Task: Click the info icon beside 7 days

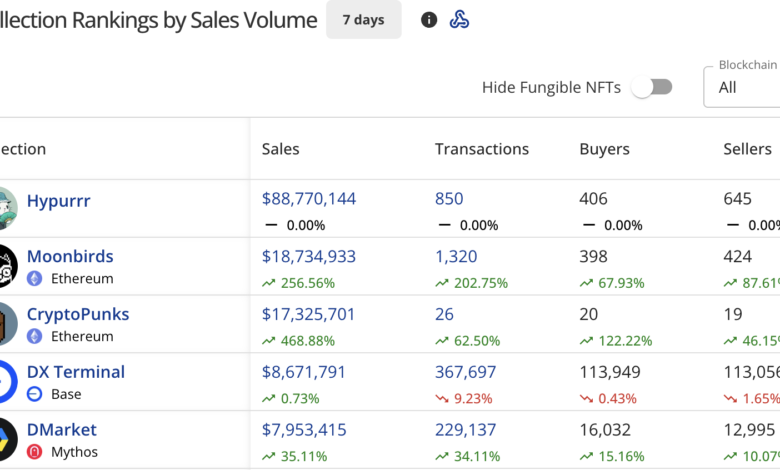Action: 429,20
